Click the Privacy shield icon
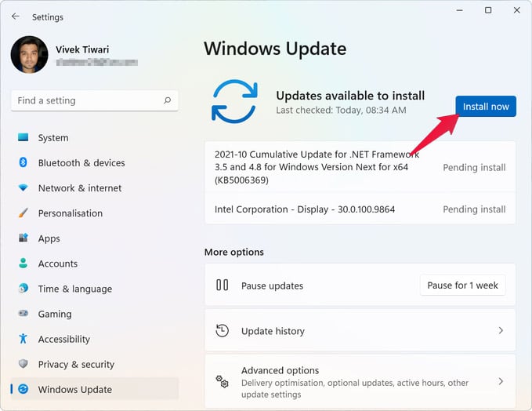The image size is (532, 411). point(23,363)
